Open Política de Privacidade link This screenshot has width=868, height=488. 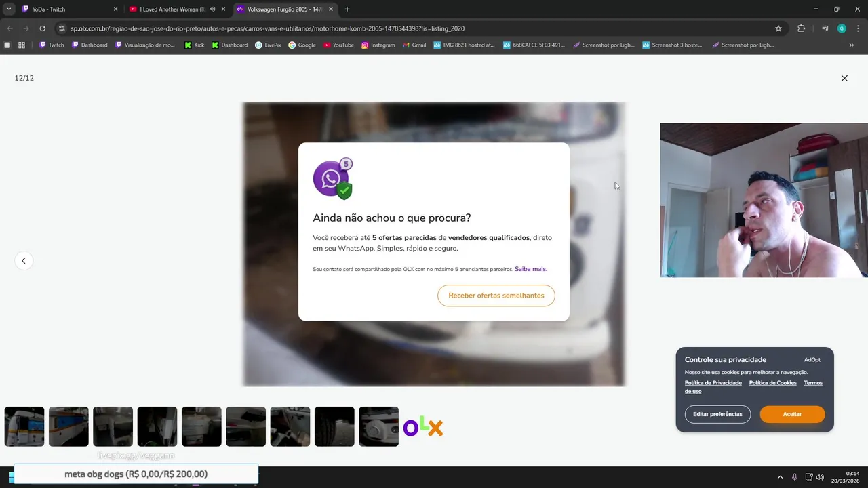713,383
